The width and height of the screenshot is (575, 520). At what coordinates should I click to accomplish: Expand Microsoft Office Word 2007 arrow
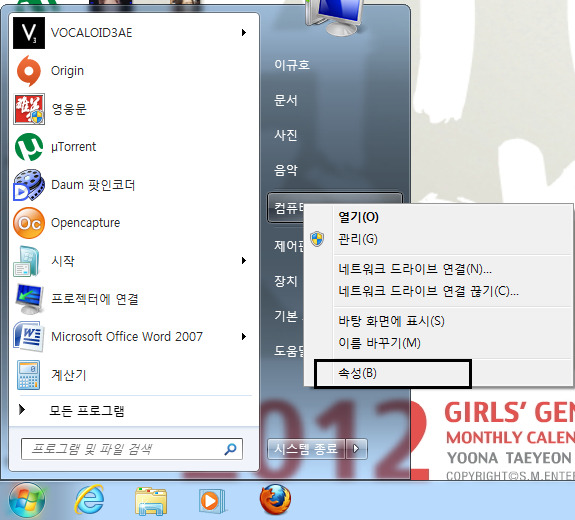244,337
